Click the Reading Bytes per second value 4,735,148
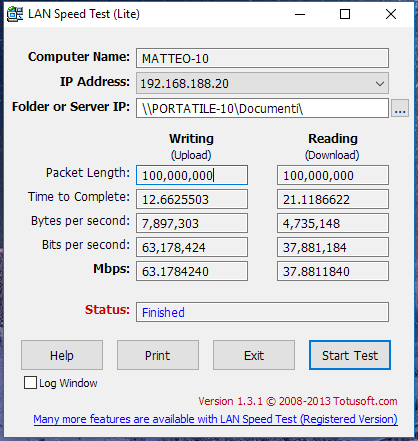This screenshot has width=418, height=441. coord(333,223)
